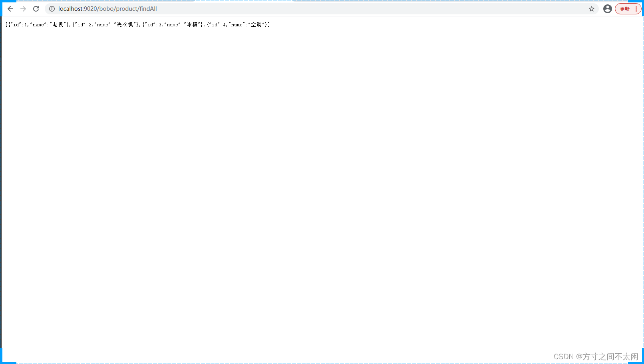Reload the findAll page
This screenshot has width=644, height=364.
[x=36, y=9]
